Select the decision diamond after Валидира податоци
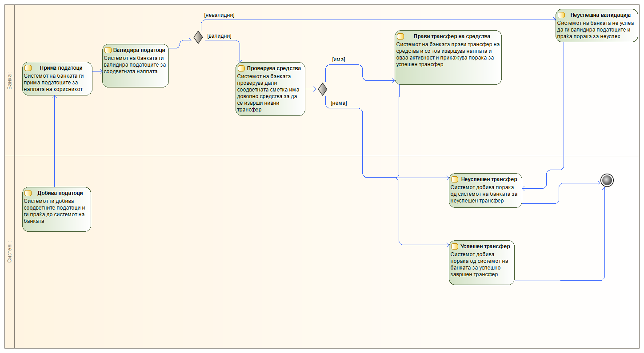This screenshot has height=353, width=644. click(x=198, y=38)
